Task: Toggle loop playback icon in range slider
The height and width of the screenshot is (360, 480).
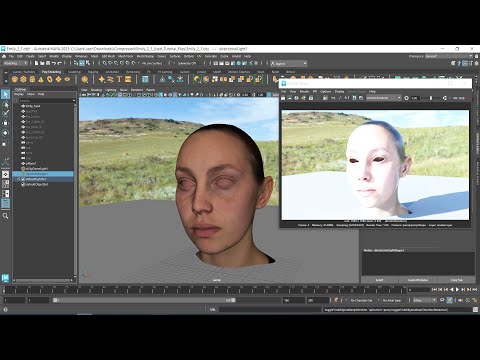Action: pyautogui.click(x=442, y=300)
